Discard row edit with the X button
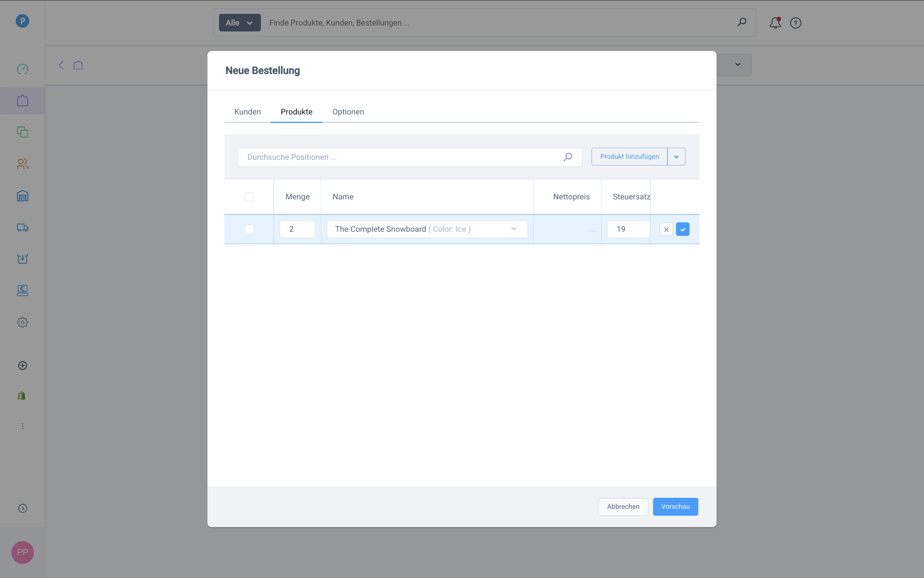 (x=666, y=229)
